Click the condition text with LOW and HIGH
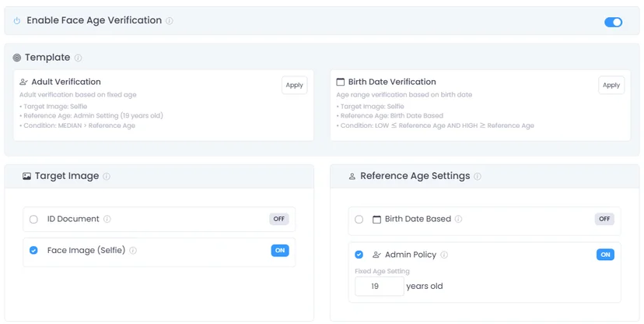 click(x=437, y=125)
